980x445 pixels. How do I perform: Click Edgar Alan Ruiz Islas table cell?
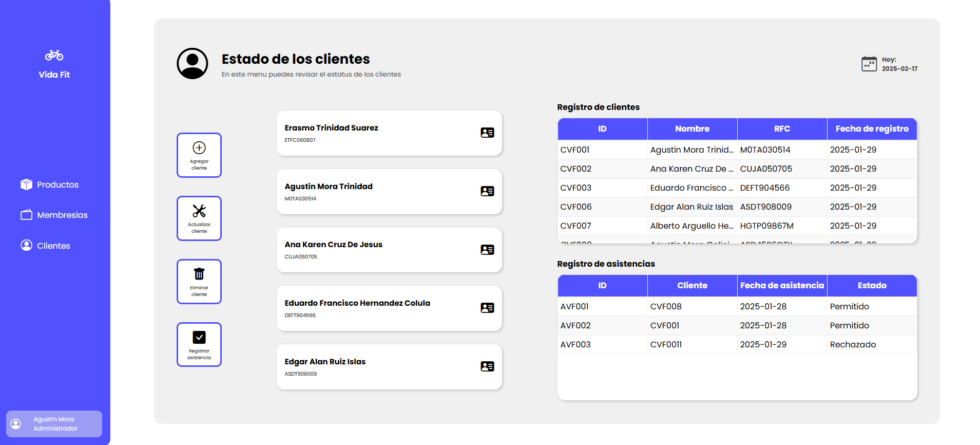(692, 207)
